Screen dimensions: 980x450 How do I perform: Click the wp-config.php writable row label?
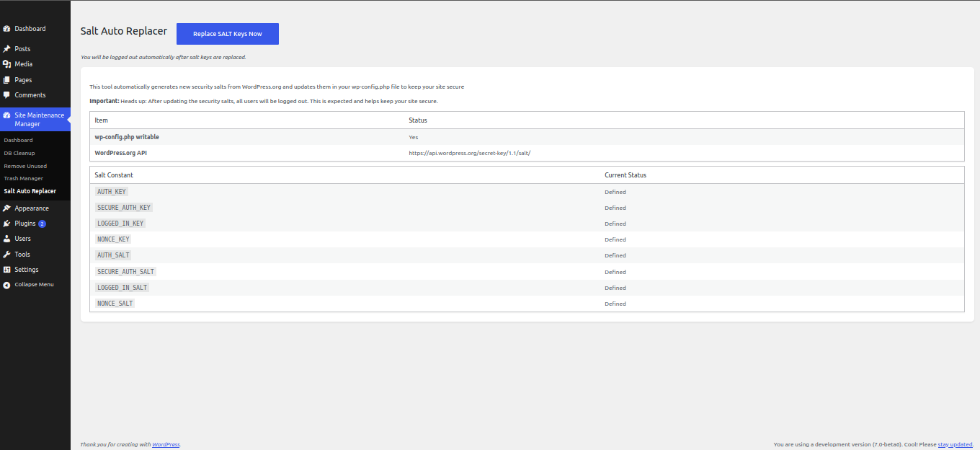point(127,137)
